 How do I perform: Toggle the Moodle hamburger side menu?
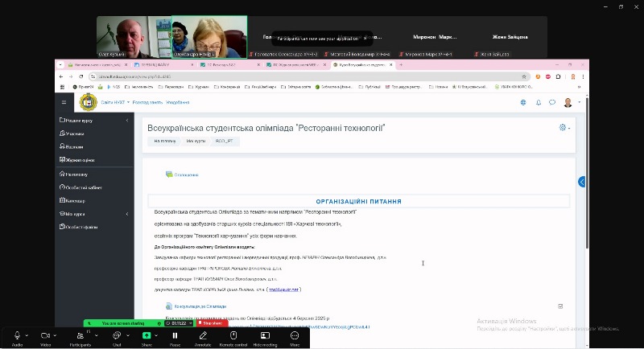point(64,102)
